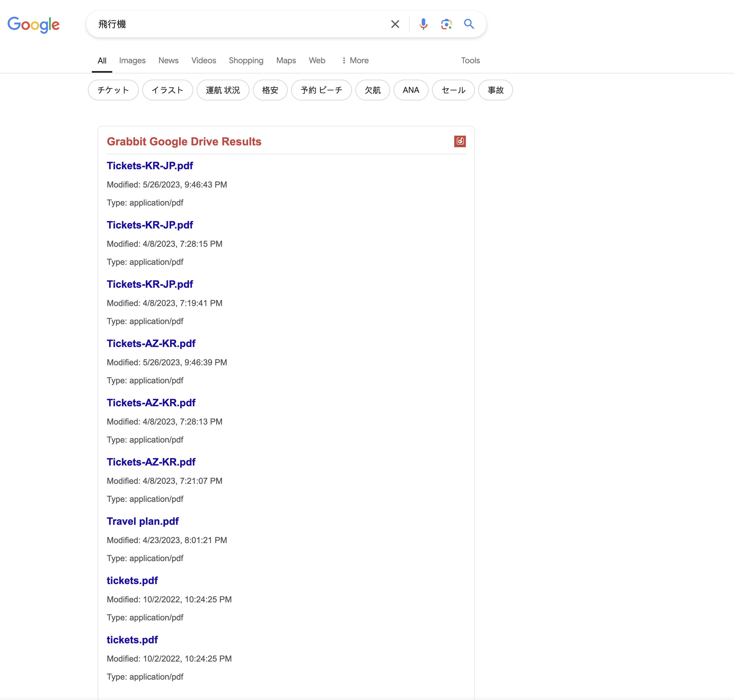The width and height of the screenshot is (734, 700).
Task: Select the ANA suggestion chip
Action: (x=411, y=90)
